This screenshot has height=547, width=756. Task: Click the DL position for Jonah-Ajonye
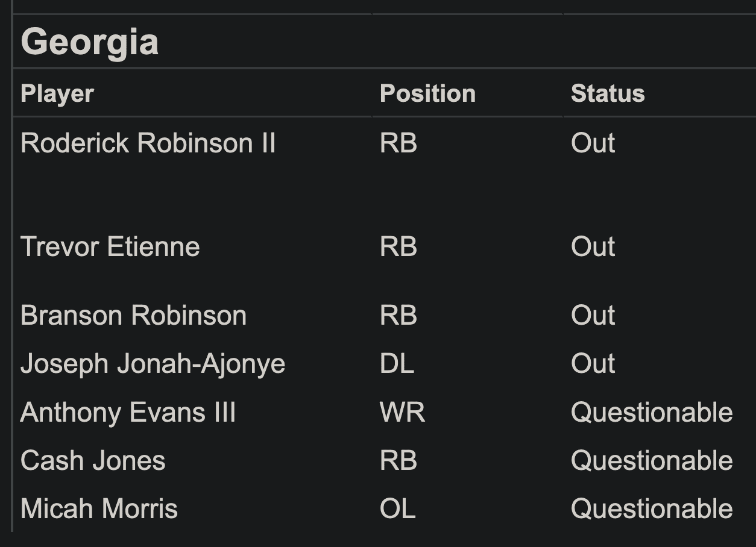397,364
